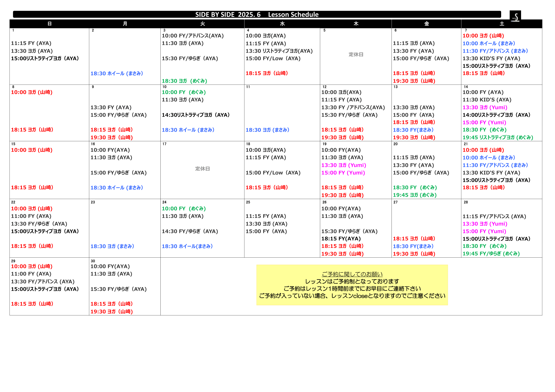Viewport: 555px width, 392px height.
Task: Select '15:00 FY/ゆらぎ (AYA)' on June 9
Action: pyautogui.click(x=119, y=115)
